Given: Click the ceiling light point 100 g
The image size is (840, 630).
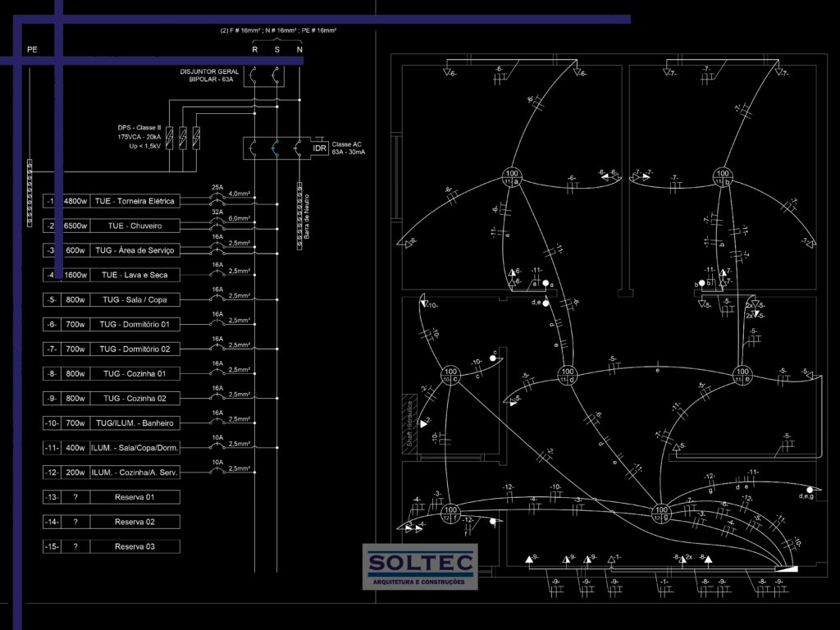Looking at the screenshot, I should tap(661, 513).
